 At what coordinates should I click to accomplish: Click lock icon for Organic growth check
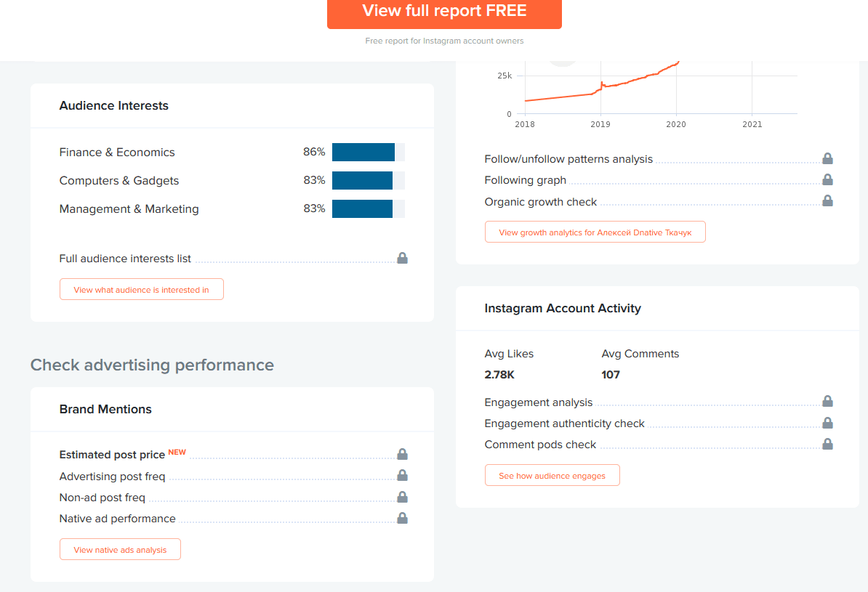(827, 200)
